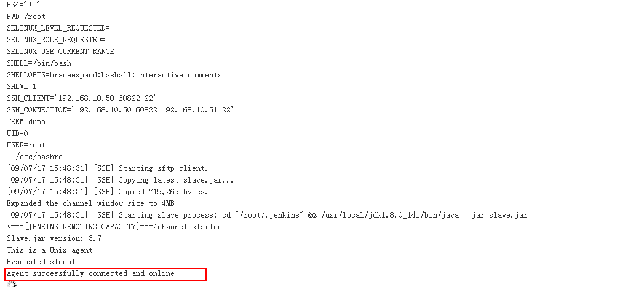The height and width of the screenshot is (287, 644).
Task: Click the 'Starting sftp client' log line
Action: click(107, 168)
